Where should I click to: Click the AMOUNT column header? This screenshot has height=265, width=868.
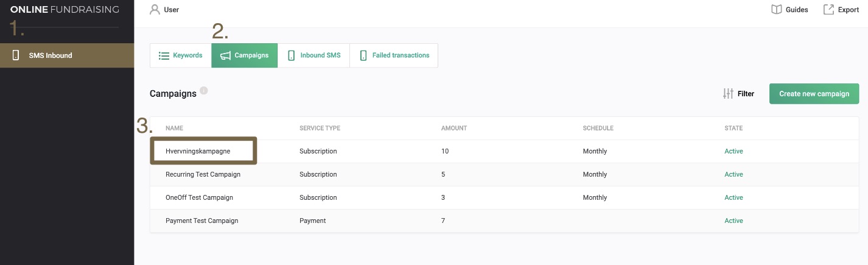tap(454, 129)
